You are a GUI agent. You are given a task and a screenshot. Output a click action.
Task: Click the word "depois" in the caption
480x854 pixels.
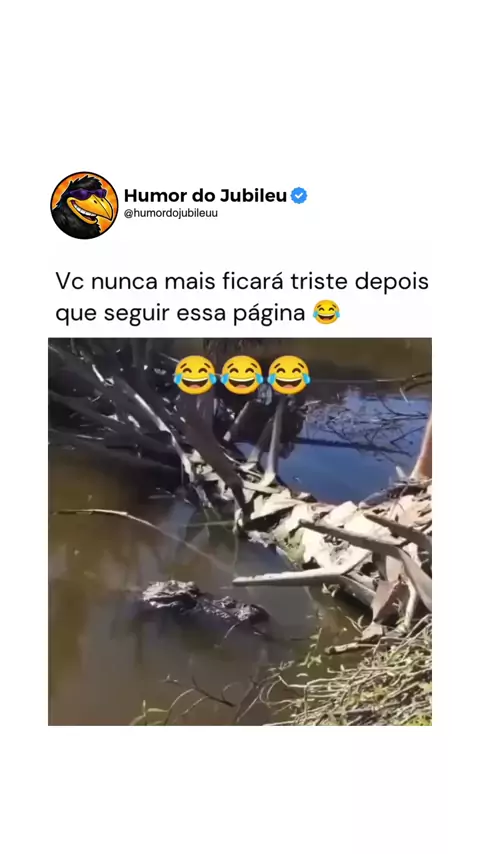point(392,283)
